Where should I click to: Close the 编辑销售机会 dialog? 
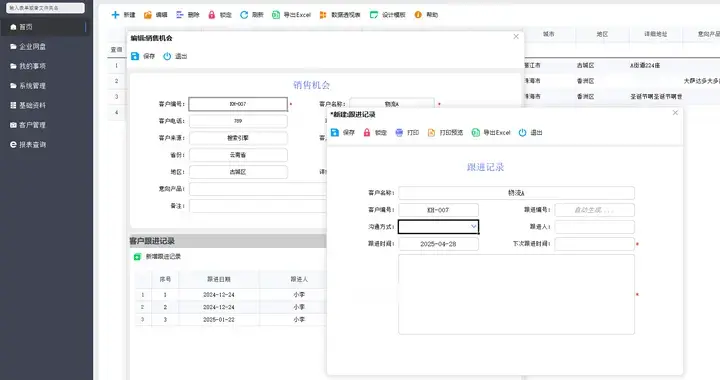(x=516, y=36)
